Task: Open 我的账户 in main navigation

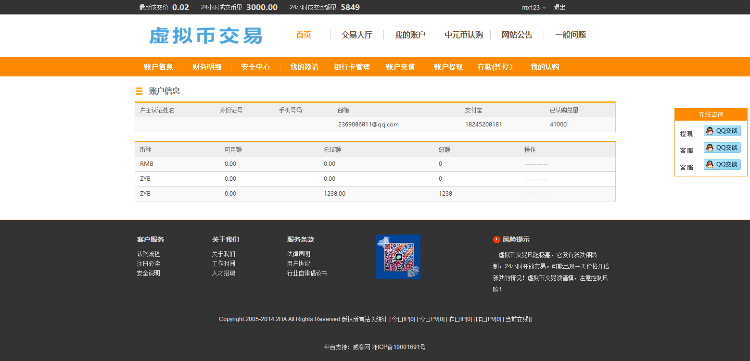Action: click(x=410, y=35)
